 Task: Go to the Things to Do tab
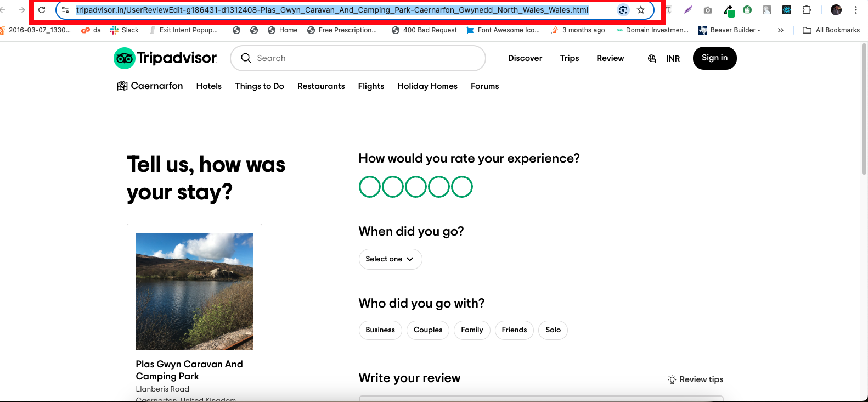(260, 86)
